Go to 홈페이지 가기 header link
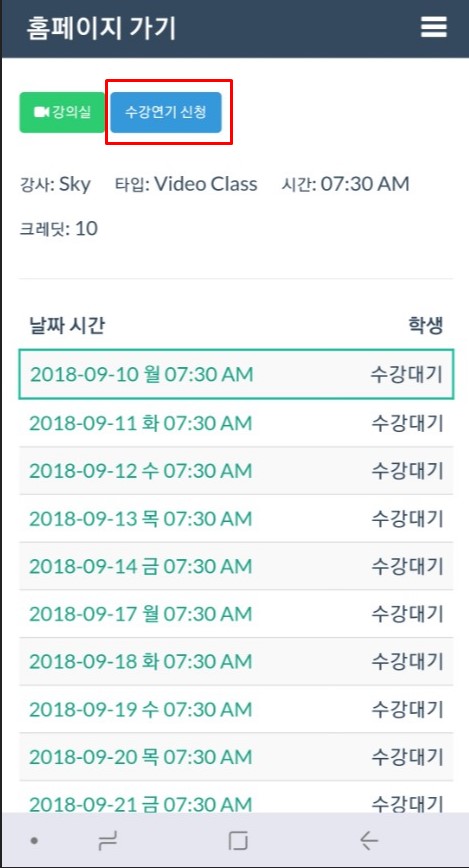This screenshot has width=469, height=868. (x=101, y=28)
